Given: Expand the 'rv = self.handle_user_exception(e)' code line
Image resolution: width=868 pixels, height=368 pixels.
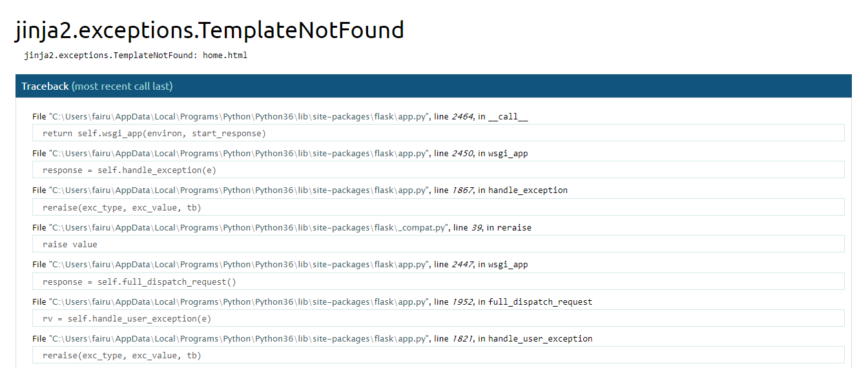Looking at the screenshot, I should point(127,318).
